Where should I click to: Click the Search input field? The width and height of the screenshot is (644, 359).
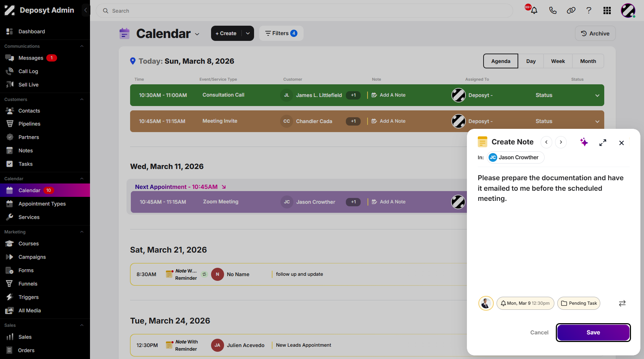click(304, 11)
